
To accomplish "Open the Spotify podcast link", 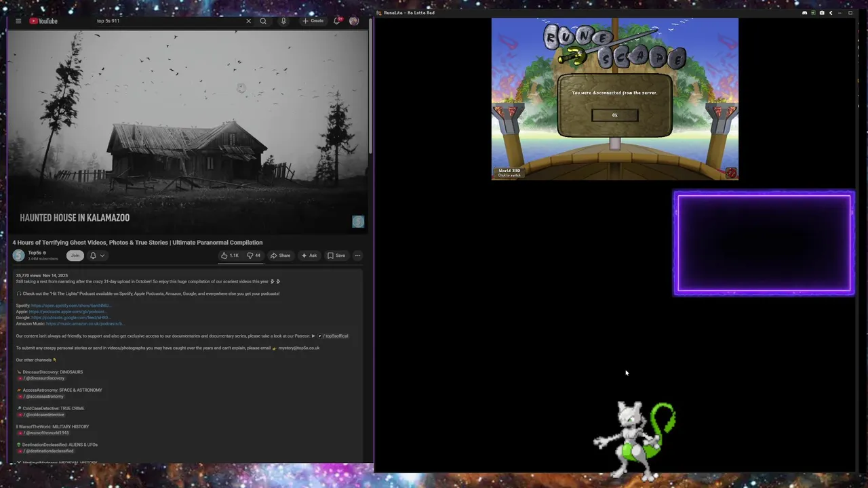I will [x=71, y=306].
